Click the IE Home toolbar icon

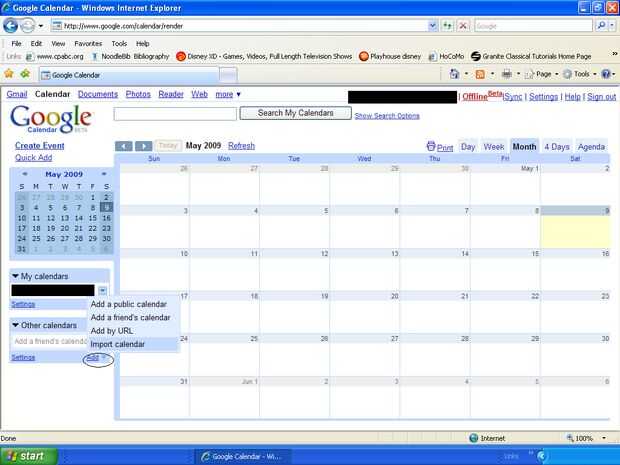[455, 74]
